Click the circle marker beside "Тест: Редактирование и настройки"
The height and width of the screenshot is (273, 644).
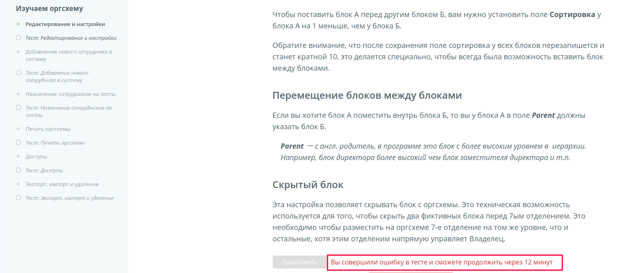point(18,38)
